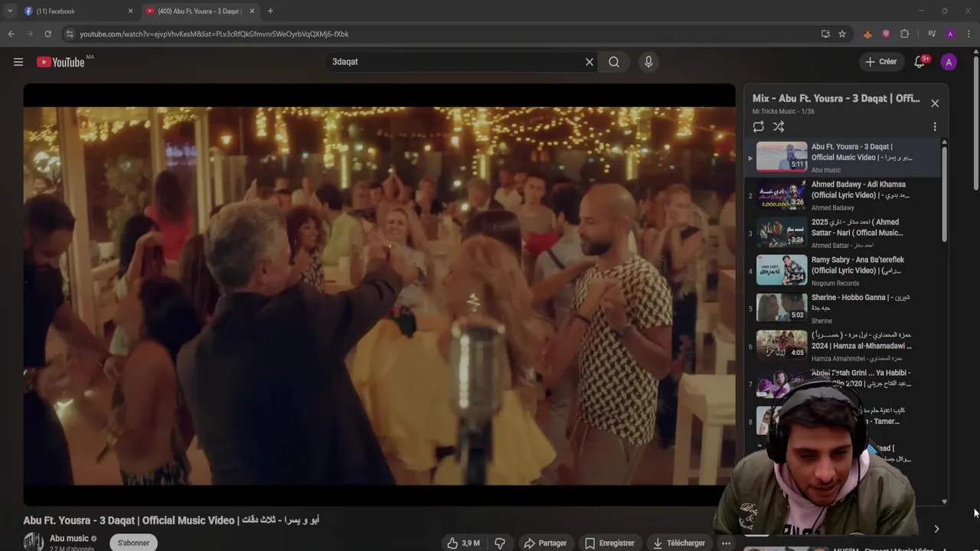Open the Mix playlist title link
This screenshot has width=980, height=551.
836,99
